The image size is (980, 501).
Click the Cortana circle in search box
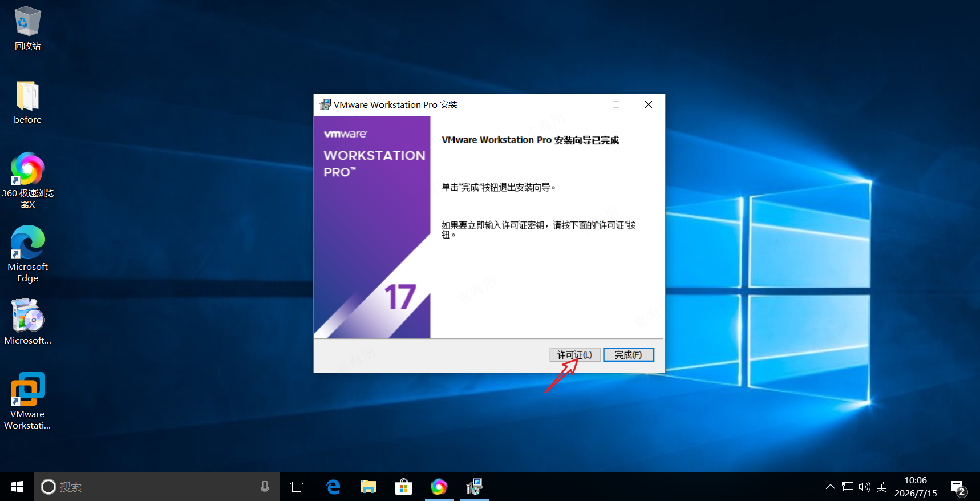pyautogui.click(x=48, y=487)
